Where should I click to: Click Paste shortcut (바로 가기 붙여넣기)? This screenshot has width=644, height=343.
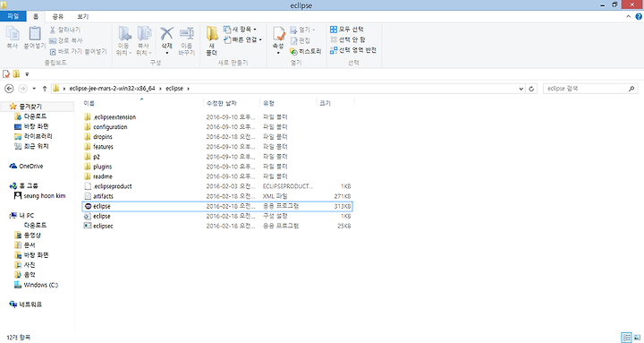tap(78, 51)
